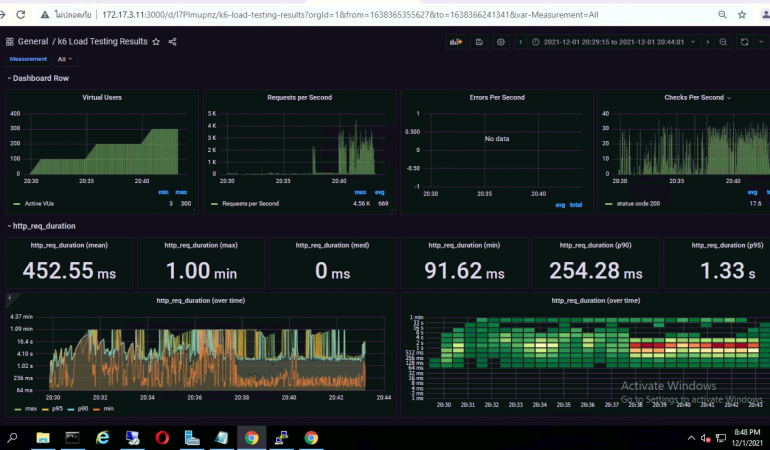Sort Requests per Second legend by avg
The image size is (770, 450).
pos(380,192)
